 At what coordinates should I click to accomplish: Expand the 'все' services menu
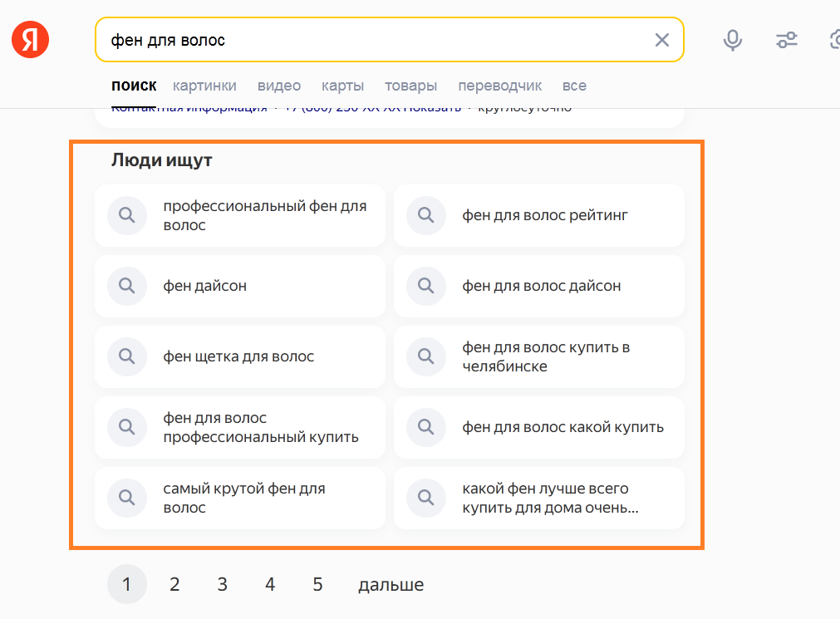coord(574,86)
